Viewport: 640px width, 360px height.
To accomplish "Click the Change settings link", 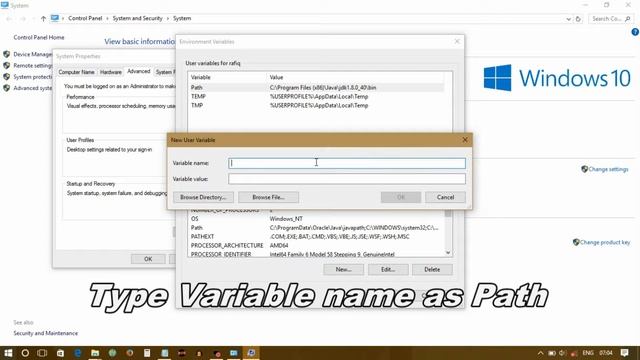I will pyautogui.click(x=608, y=169).
